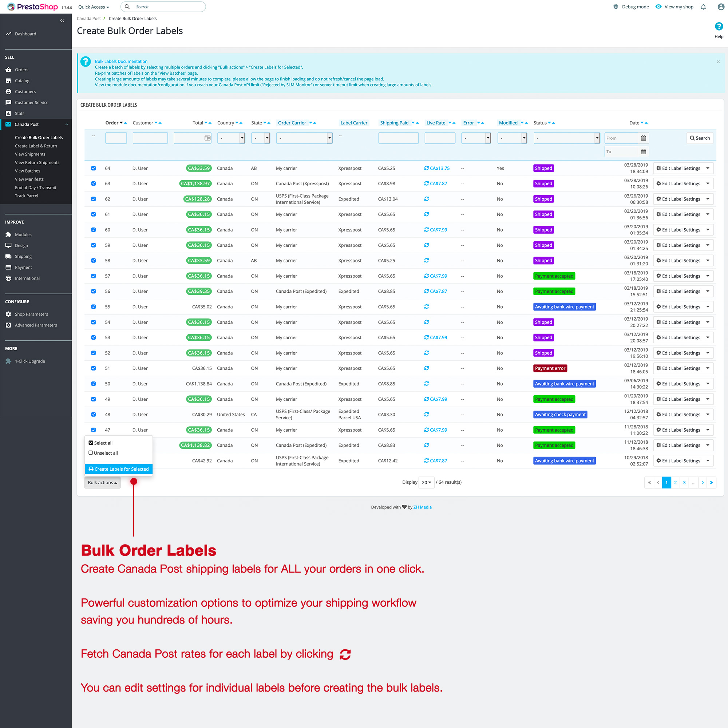
Task: Uncheck the checkbox for order 54
Action: 94,322
